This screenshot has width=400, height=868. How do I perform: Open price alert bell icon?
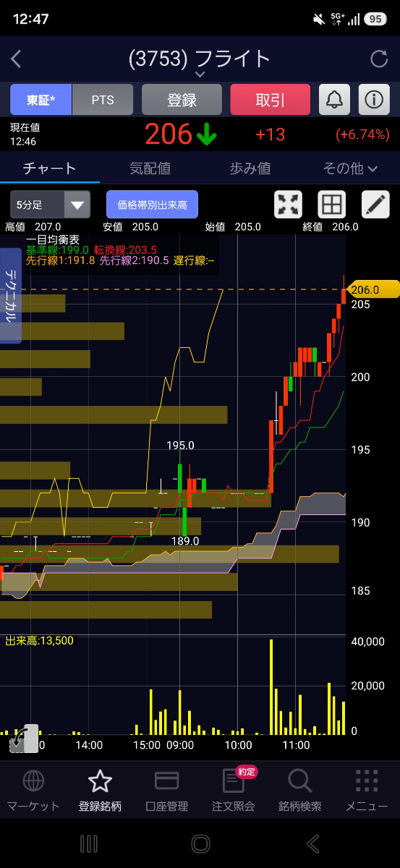click(334, 100)
